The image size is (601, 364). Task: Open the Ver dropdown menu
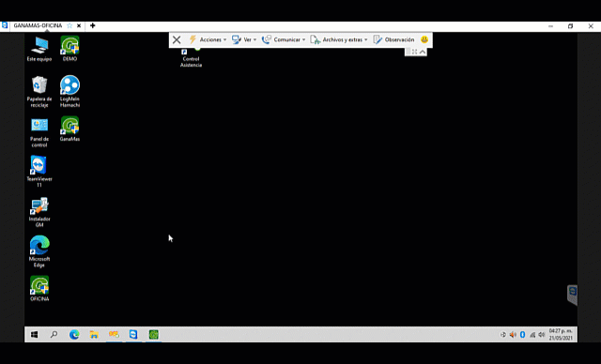pyautogui.click(x=244, y=39)
